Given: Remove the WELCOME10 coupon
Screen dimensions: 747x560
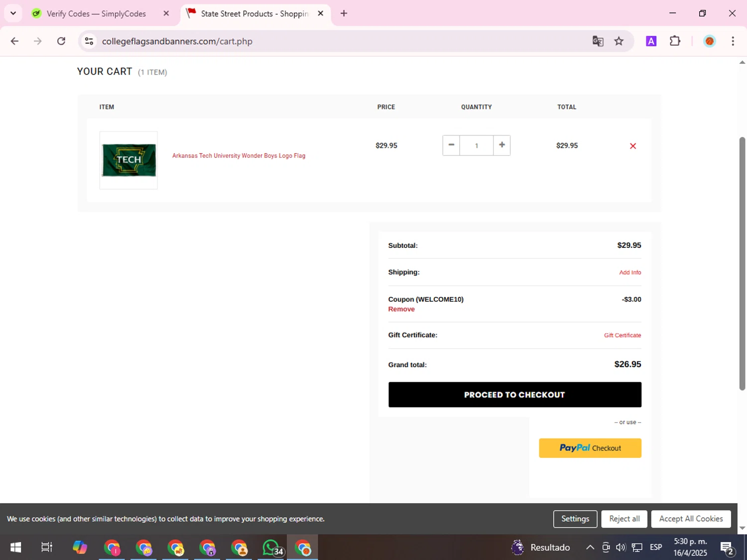Looking at the screenshot, I should [x=401, y=309].
